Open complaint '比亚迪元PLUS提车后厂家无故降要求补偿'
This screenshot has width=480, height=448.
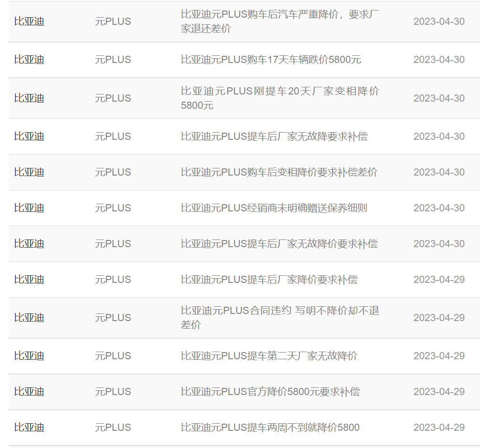(x=274, y=136)
